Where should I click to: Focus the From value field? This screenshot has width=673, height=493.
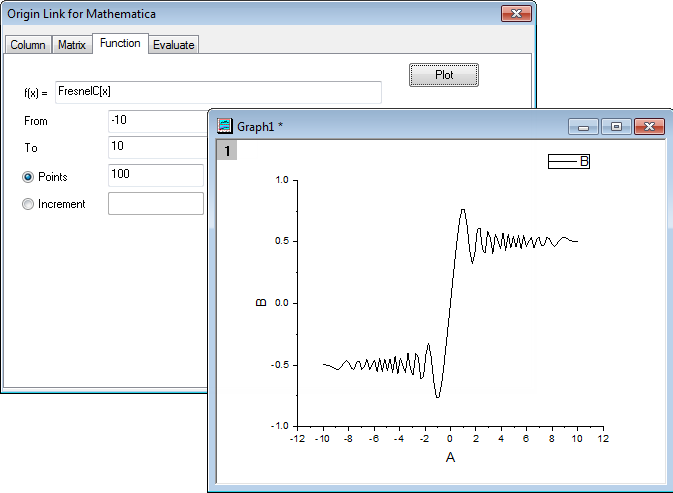coord(157,121)
